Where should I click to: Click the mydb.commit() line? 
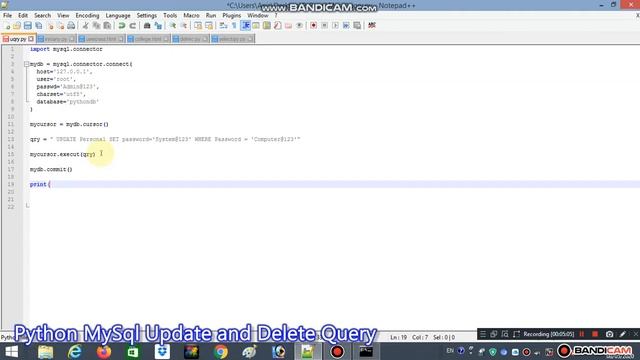click(x=51, y=169)
